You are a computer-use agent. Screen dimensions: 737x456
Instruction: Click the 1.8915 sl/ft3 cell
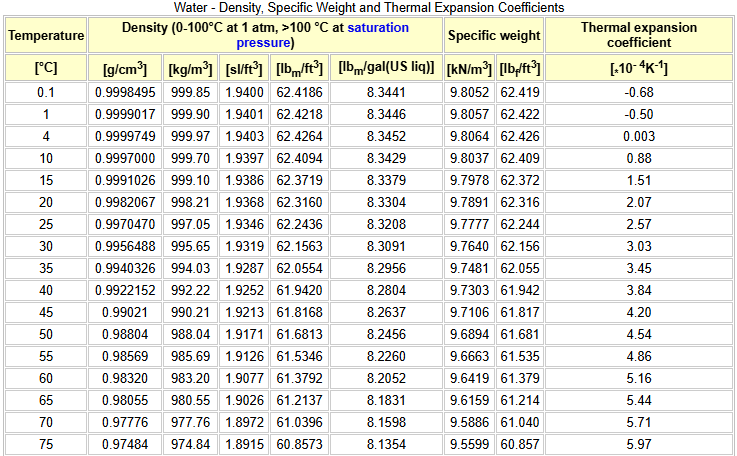(244, 444)
